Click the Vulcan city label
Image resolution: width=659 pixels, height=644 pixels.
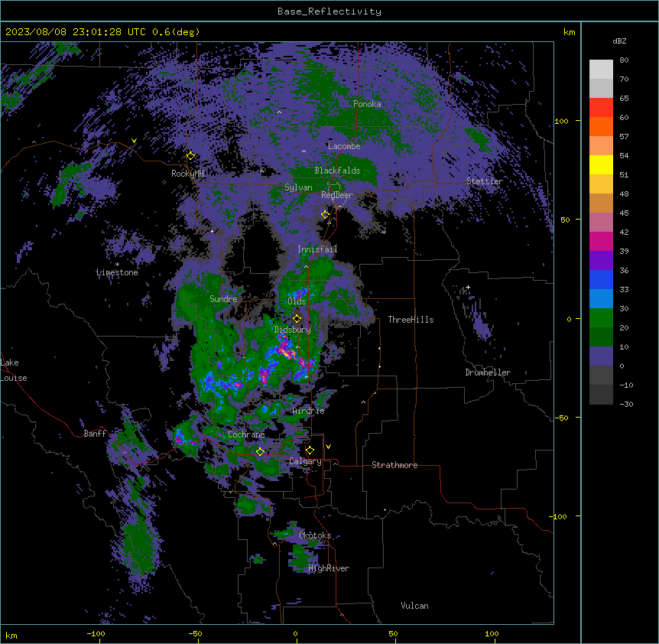click(x=414, y=606)
